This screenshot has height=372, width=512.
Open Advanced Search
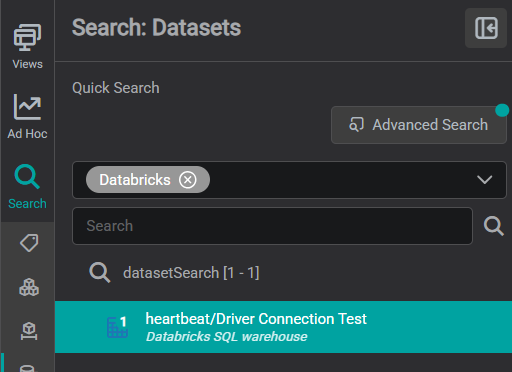pyautogui.click(x=419, y=125)
